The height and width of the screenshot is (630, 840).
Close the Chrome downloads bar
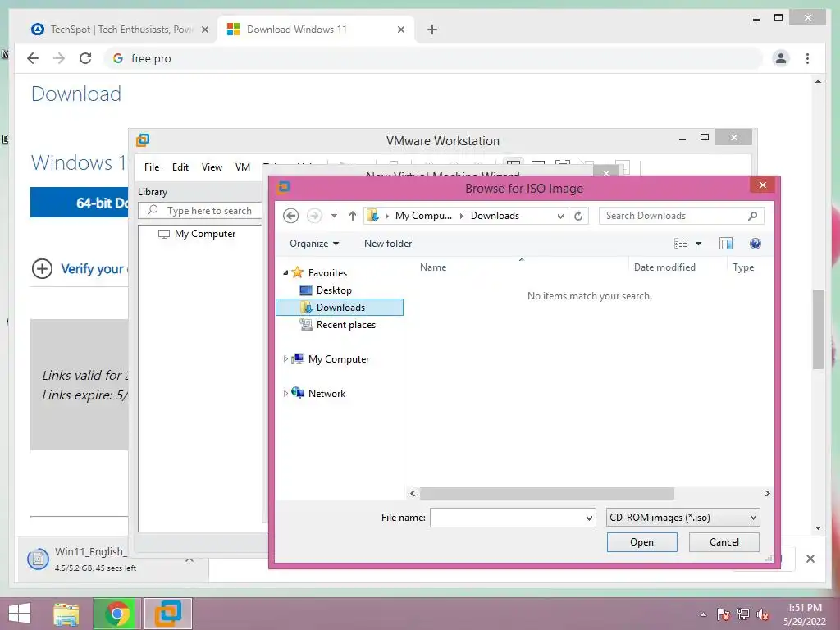pos(810,559)
